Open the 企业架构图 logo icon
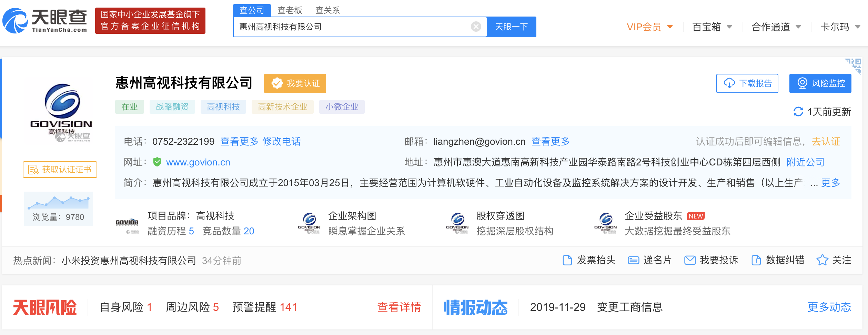Screen dimensions: 868x335 click(309, 223)
